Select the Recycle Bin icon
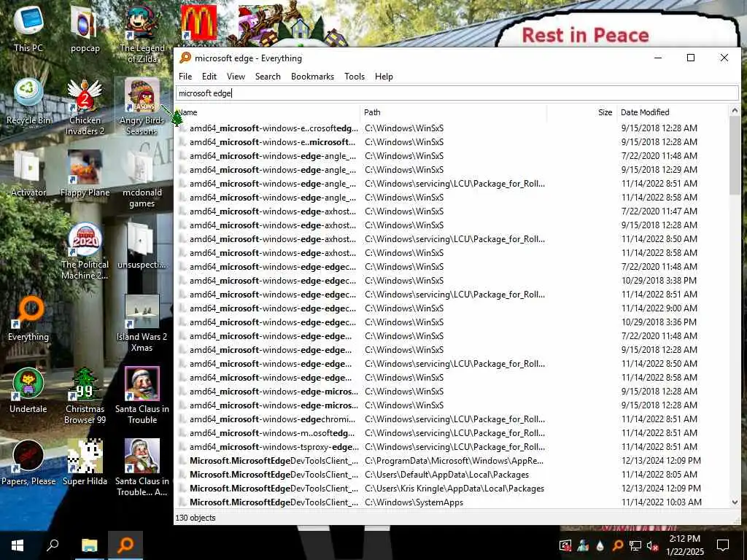The image size is (747, 560). pos(28,101)
